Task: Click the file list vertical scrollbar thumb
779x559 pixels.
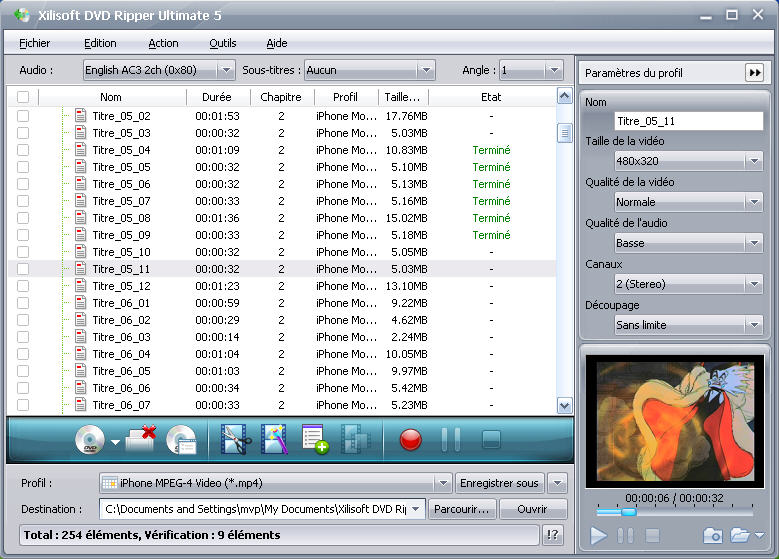Action: click(x=564, y=133)
